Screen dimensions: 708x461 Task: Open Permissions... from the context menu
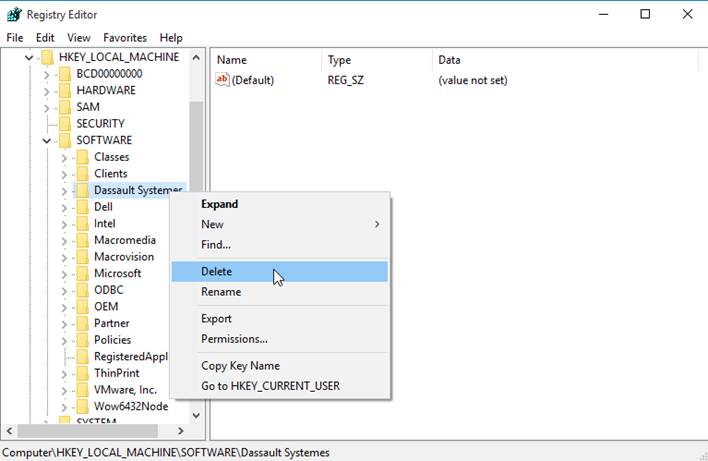coord(279,339)
